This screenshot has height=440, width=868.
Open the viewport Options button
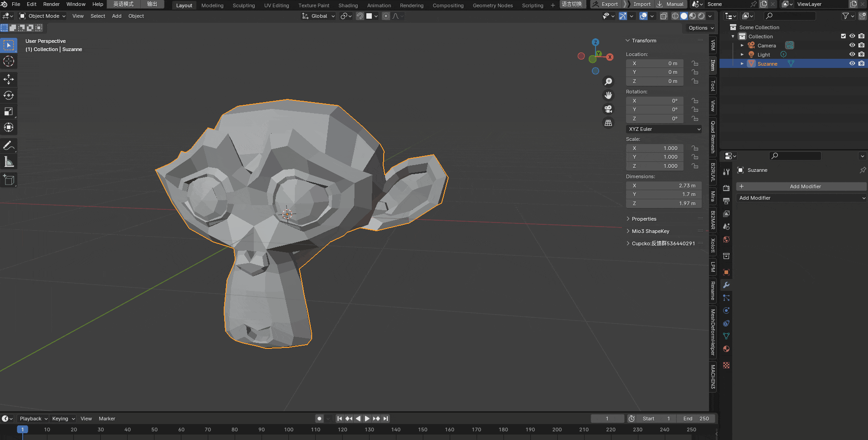point(701,28)
